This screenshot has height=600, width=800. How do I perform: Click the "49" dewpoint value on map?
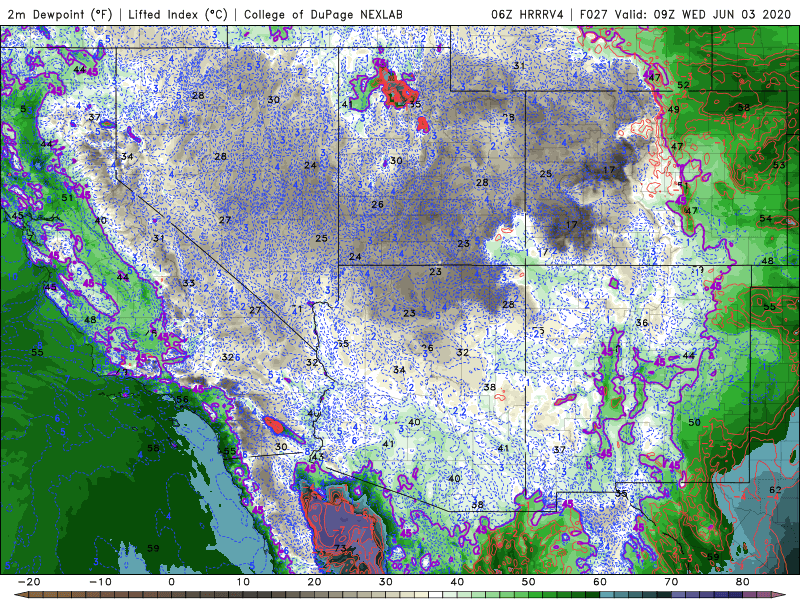pyautogui.click(x=673, y=109)
